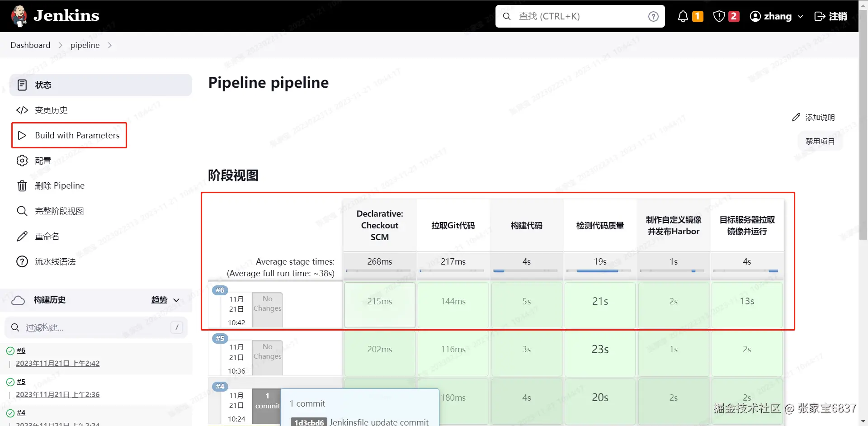Click the build filter search icon
Screen dimensions: 868x426
tap(15, 327)
